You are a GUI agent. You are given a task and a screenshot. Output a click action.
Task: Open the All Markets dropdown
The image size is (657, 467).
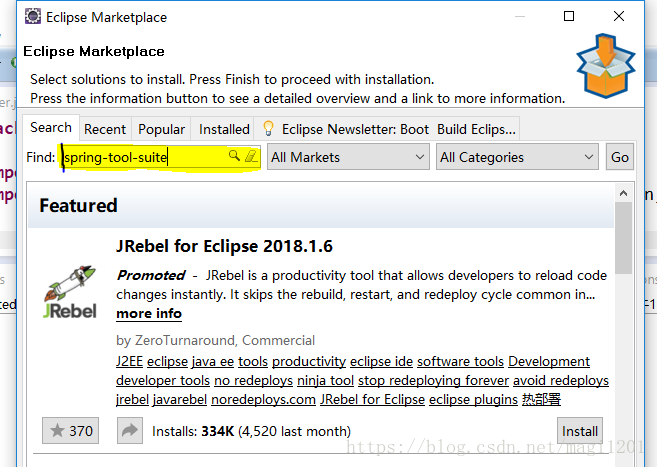pyautogui.click(x=348, y=157)
